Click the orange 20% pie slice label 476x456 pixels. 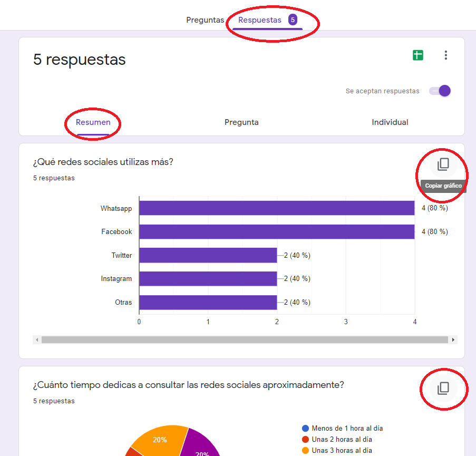pos(160,440)
